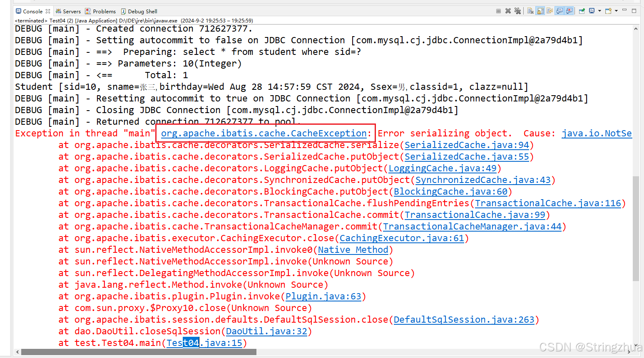Jump to DaoUtil.java:32 link
Viewport: 644px width, 358px height.
266,331
